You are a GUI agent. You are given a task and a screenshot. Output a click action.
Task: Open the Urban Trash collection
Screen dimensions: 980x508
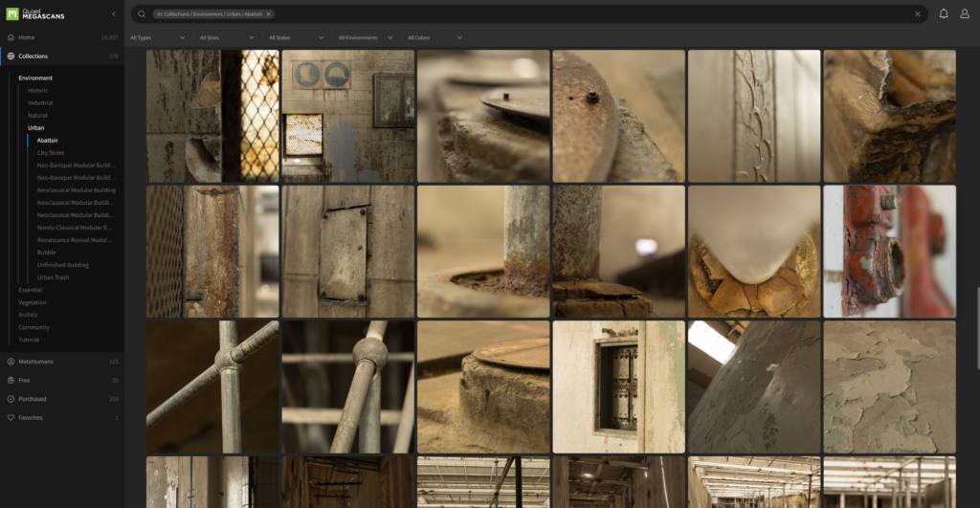point(54,277)
